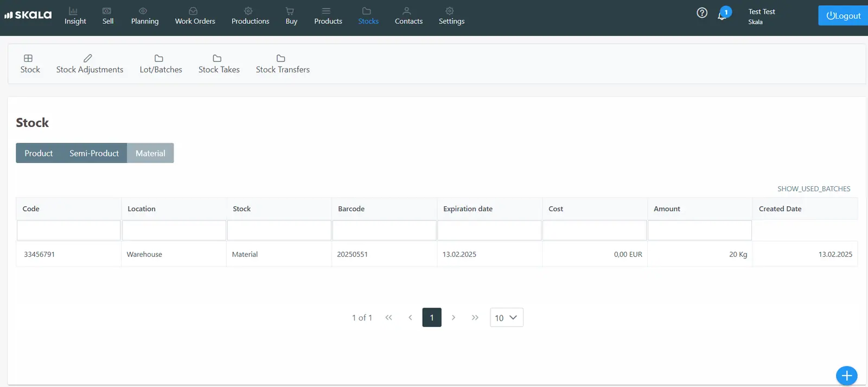Open the Contacts person icon
The width and height of the screenshot is (868, 387).
tap(407, 11)
